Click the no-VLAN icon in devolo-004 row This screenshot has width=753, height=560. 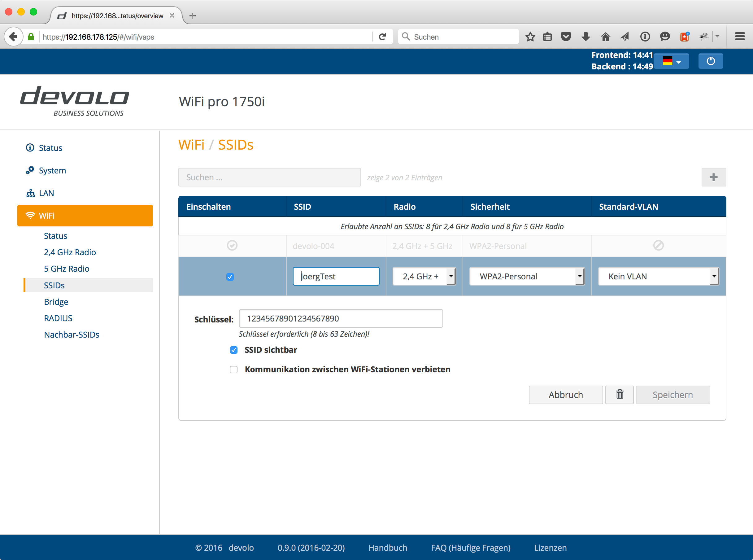coord(659,245)
